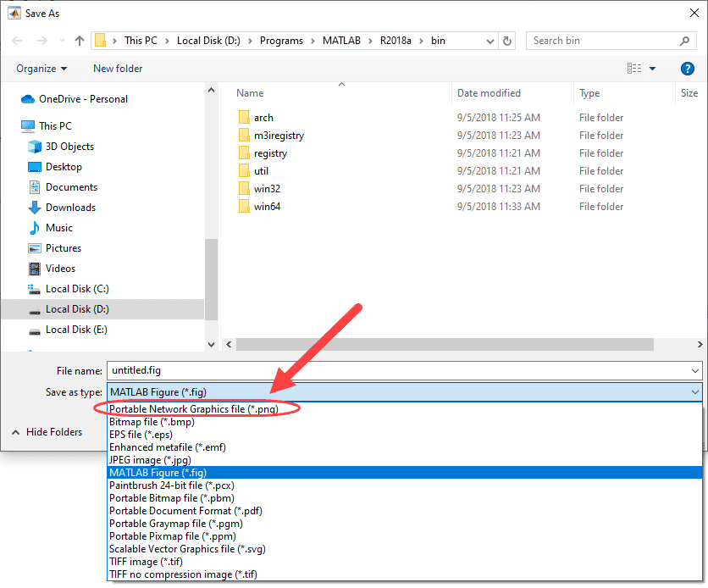Viewport: 708px width, 588px height.
Task: Expand the address bar history dropdown
Action: [x=490, y=42]
